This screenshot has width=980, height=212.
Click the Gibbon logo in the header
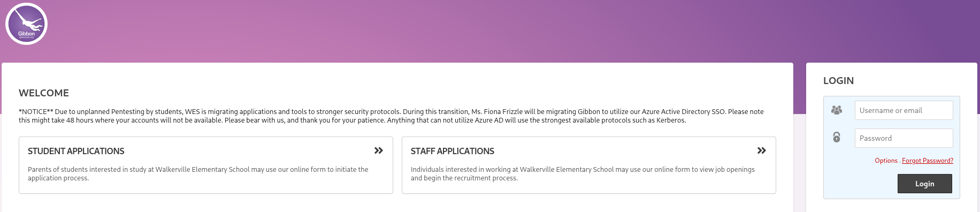26,24
